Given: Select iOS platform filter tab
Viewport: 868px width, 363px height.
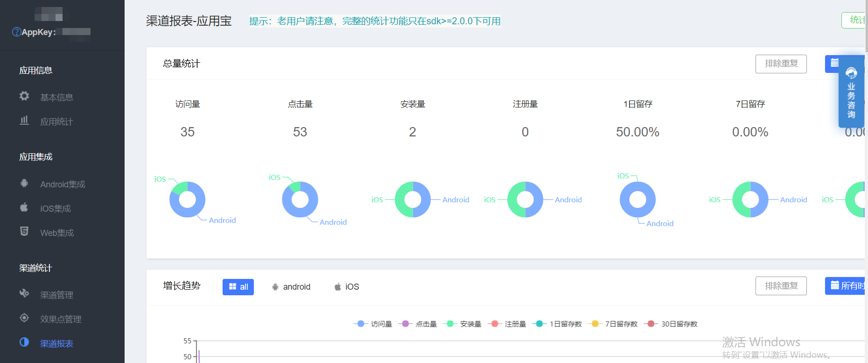Looking at the screenshot, I should click(347, 287).
